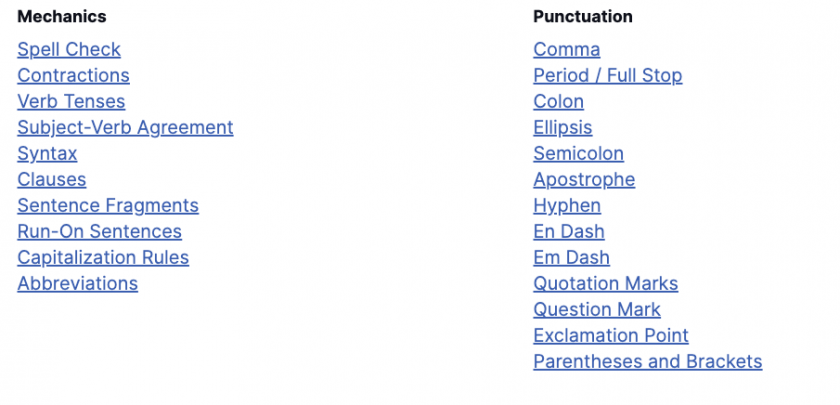Open Sentence Fragments link
The height and width of the screenshot is (405, 840).
coord(108,206)
